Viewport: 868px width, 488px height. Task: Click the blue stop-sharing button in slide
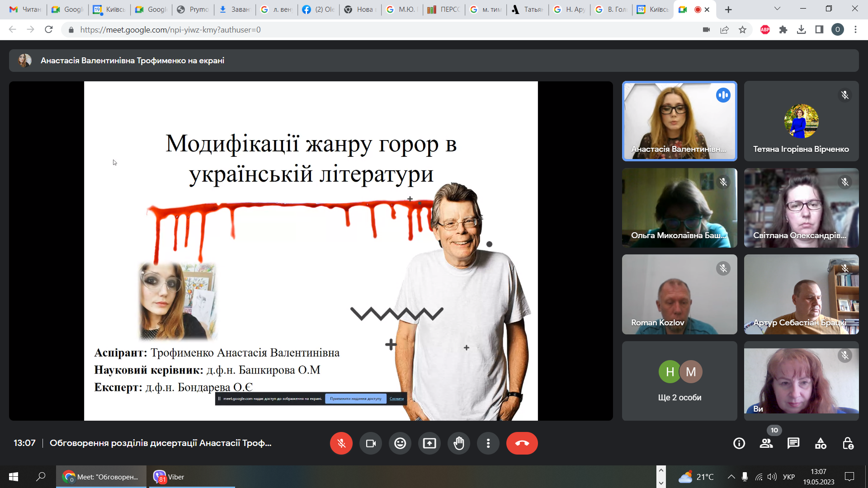click(355, 399)
